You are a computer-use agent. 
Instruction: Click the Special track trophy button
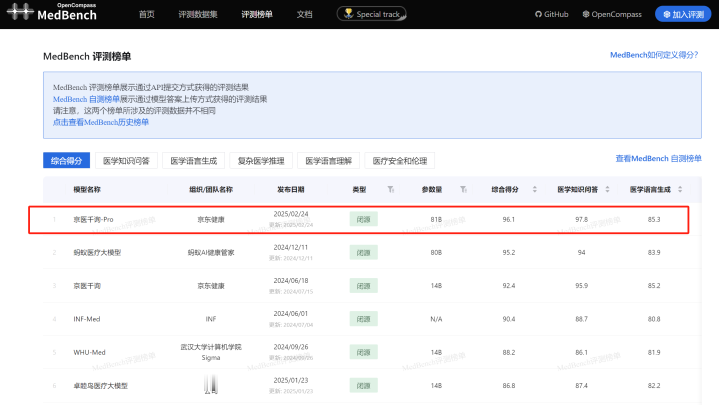pos(372,14)
